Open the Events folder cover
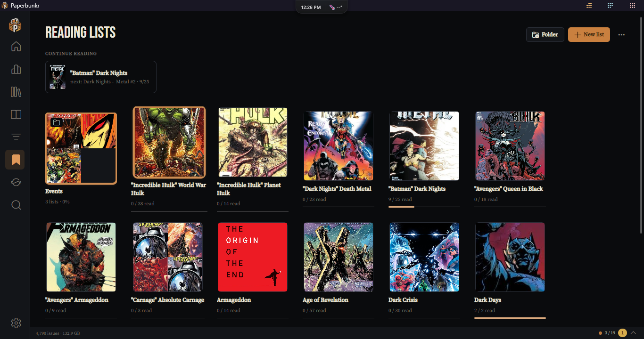The height and width of the screenshot is (339, 644). [81, 148]
